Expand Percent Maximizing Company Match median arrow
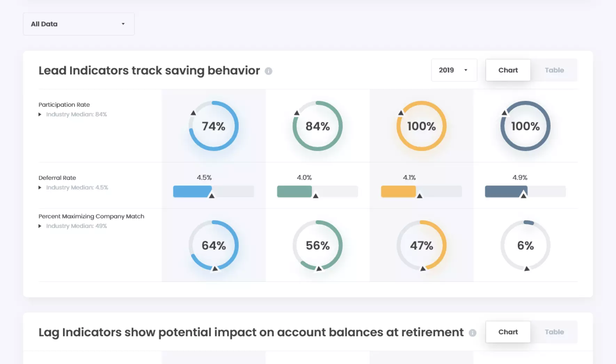This screenshot has width=616, height=364. pyautogui.click(x=40, y=226)
